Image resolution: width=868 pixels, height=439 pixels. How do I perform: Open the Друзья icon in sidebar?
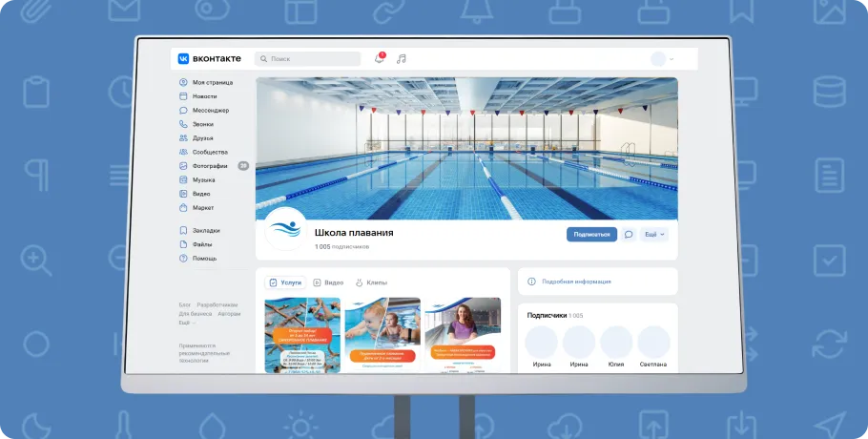[183, 138]
